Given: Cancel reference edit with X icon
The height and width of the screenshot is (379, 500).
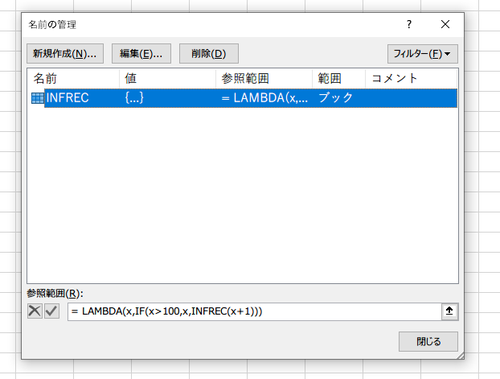Looking at the screenshot, I should (x=35, y=311).
